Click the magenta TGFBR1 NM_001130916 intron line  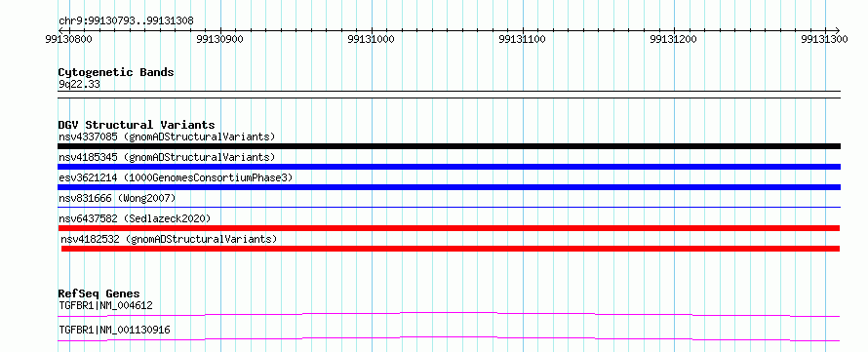tap(449, 338)
